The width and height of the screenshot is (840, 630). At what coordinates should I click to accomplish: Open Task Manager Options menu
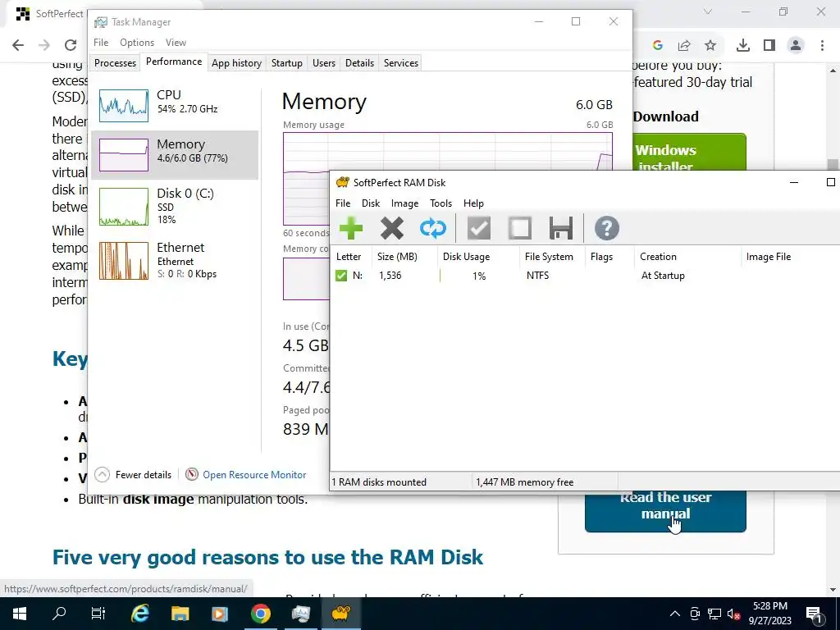coord(137,43)
